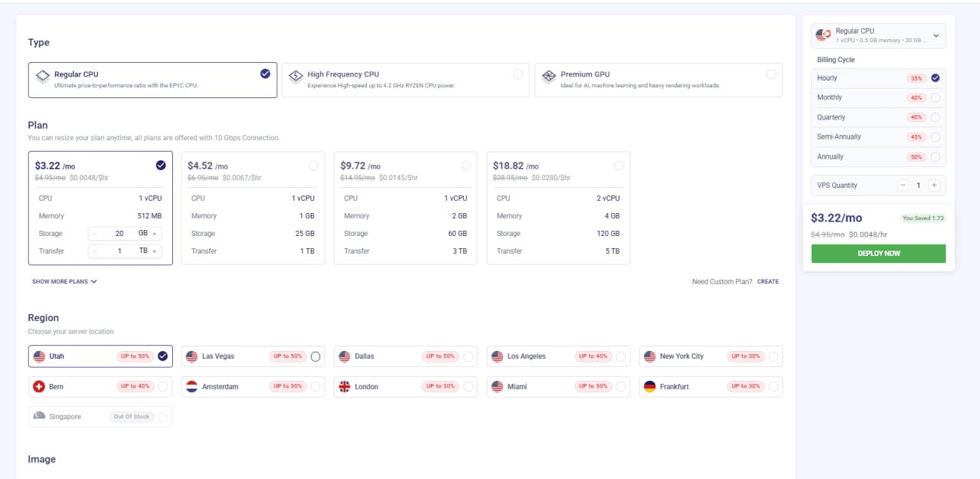Select Quarterly billing cycle
Viewport: 980px width, 479px height.
pos(878,117)
